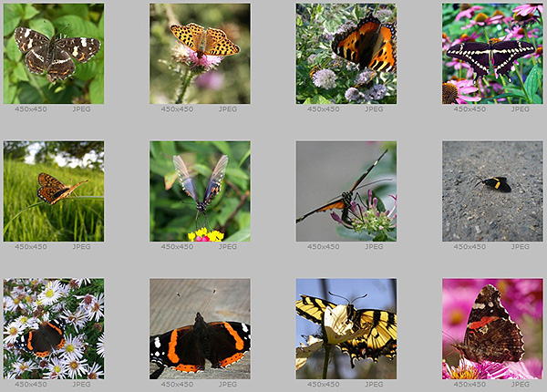Open the red admiral on wooden plank thumbnail
547x392 pixels.
click(200, 328)
